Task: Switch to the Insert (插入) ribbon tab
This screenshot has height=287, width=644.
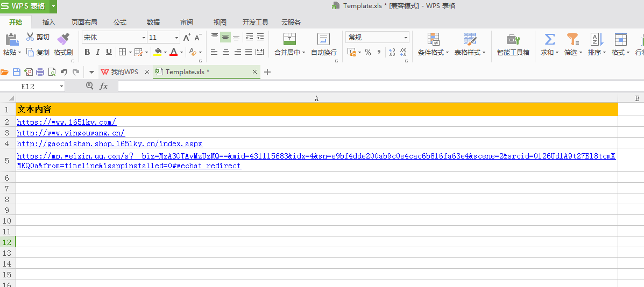Action: pyautogui.click(x=49, y=22)
